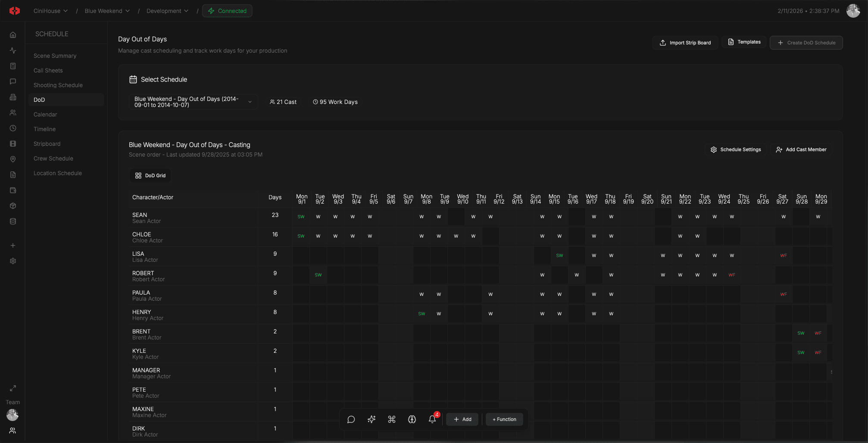Open the location pin icon in left rail
The width and height of the screenshot is (868, 443).
(x=13, y=159)
